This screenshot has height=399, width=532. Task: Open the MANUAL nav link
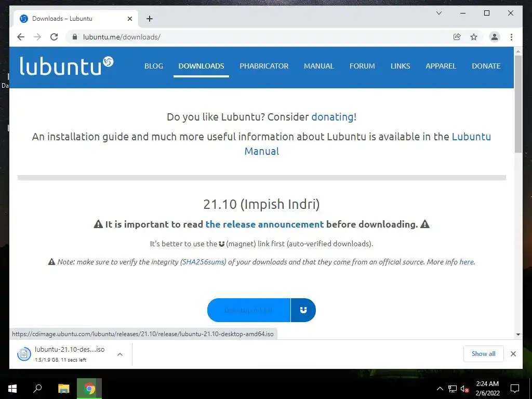click(x=319, y=66)
